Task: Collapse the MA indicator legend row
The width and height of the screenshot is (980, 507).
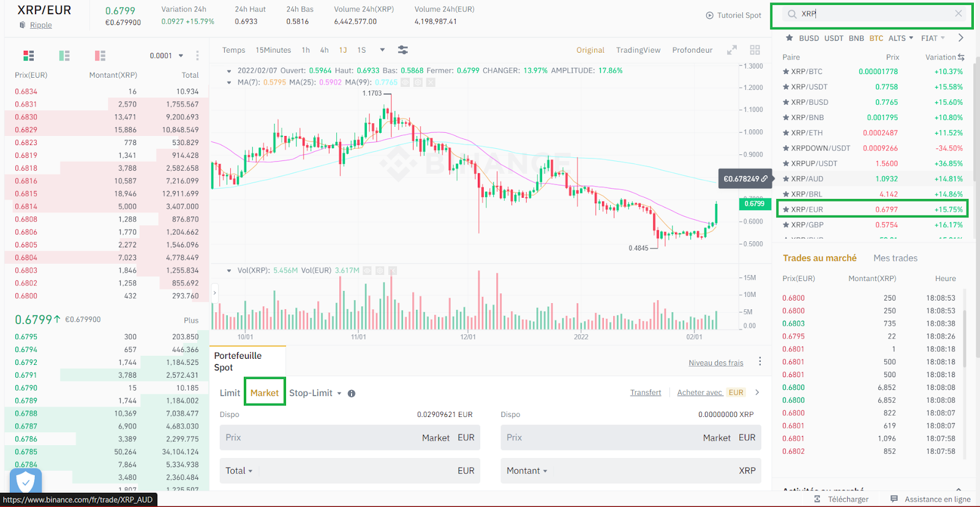Action: point(229,82)
